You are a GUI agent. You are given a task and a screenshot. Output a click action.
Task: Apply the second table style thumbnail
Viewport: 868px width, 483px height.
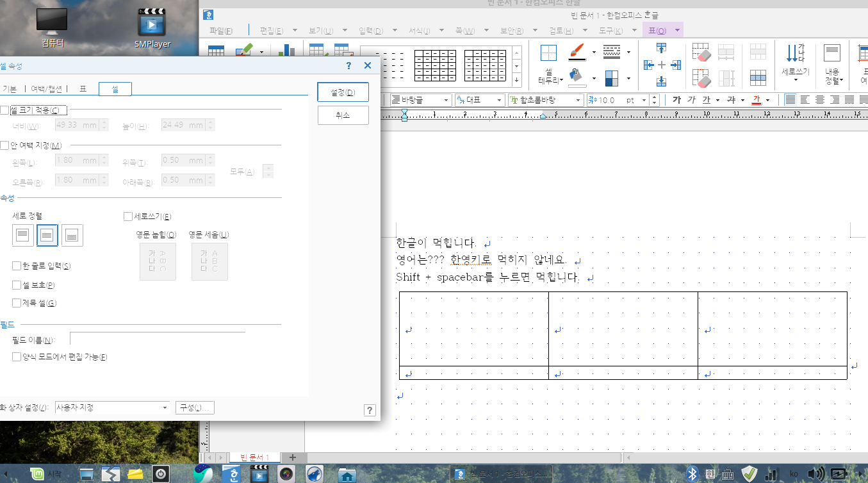pos(435,67)
